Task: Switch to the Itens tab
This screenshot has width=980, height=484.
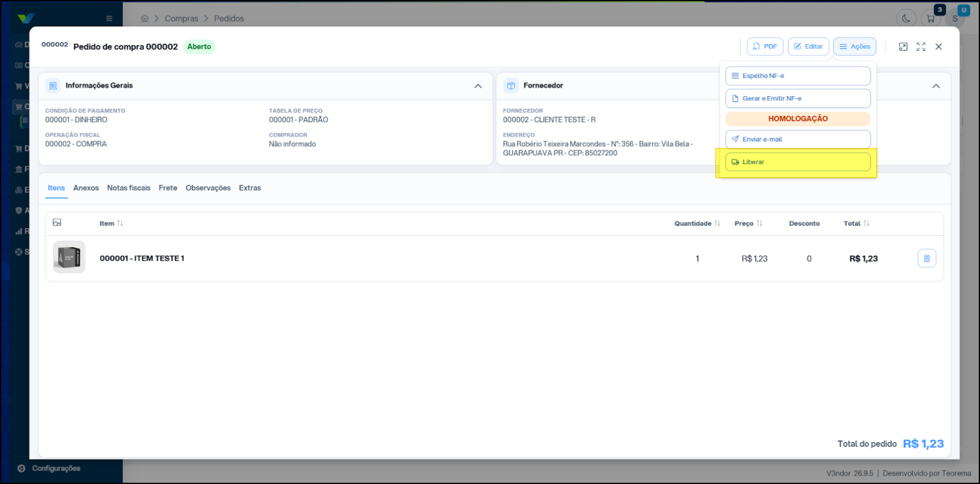Action: coord(56,188)
